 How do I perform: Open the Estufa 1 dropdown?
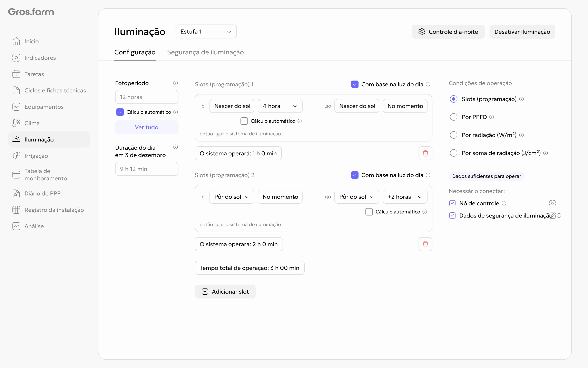206,32
